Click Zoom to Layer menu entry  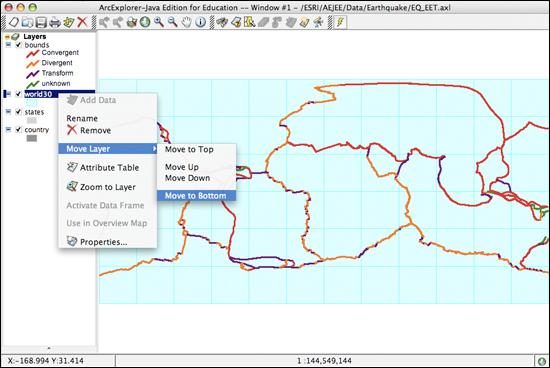point(107,187)
